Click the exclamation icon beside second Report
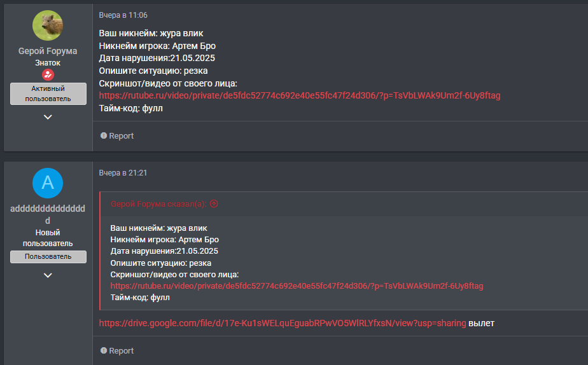The width and height of the screenshot is (588, 365). point(104,350)
